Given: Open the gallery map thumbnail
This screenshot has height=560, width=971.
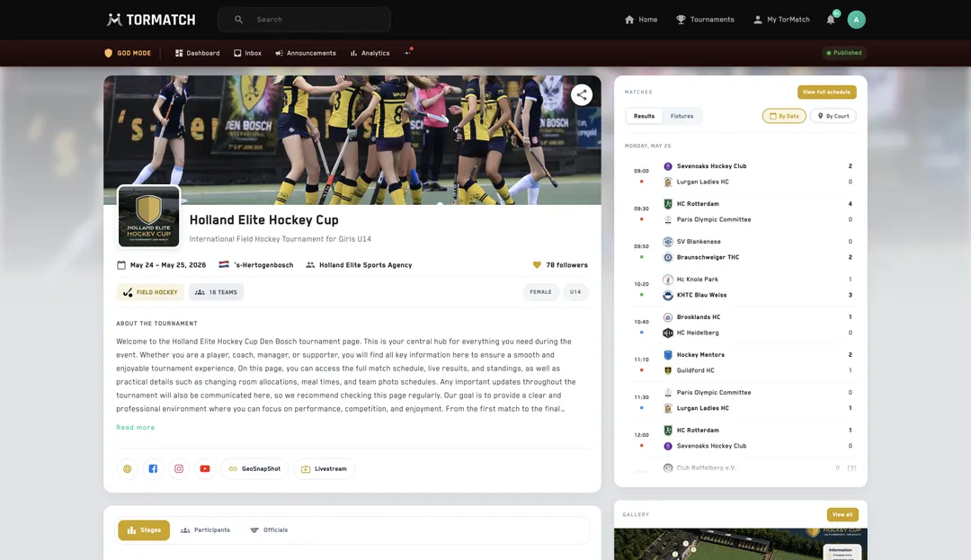Looking at the screenshot, I should tap(740, 544).
